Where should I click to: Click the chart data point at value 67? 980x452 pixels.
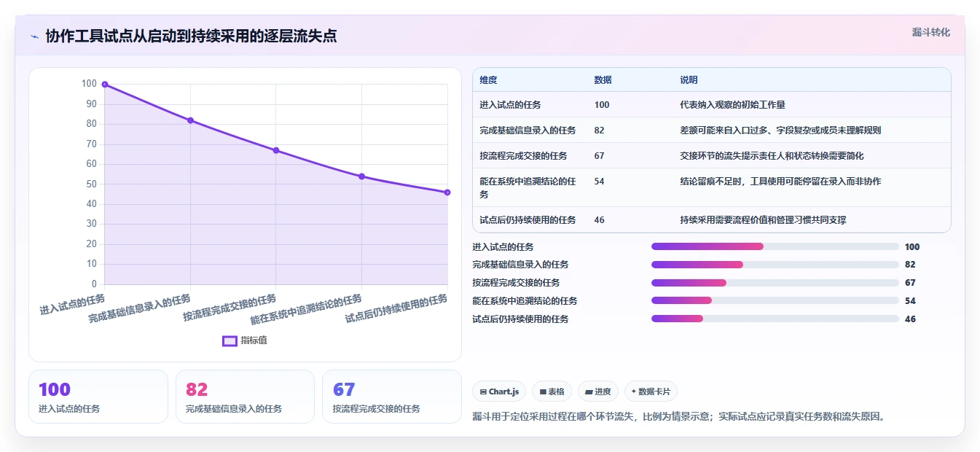pyautogui.click(x=276, y=150)
